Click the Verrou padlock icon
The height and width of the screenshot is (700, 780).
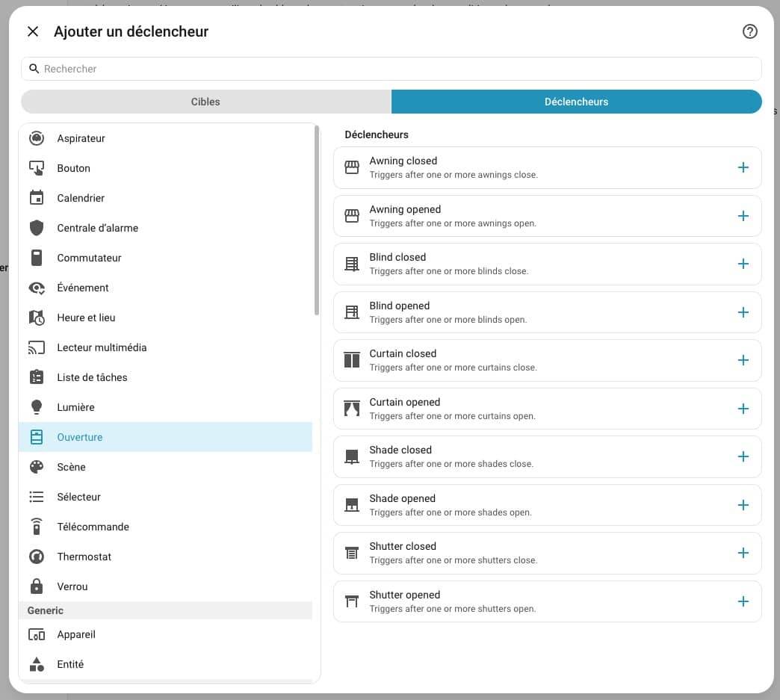click(37, 586)
